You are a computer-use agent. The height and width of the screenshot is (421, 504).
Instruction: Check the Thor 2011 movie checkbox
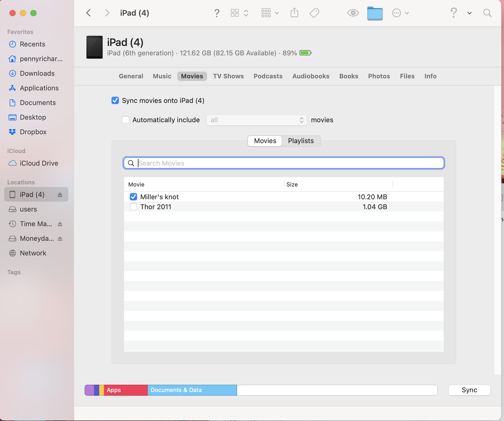point(133,207)
